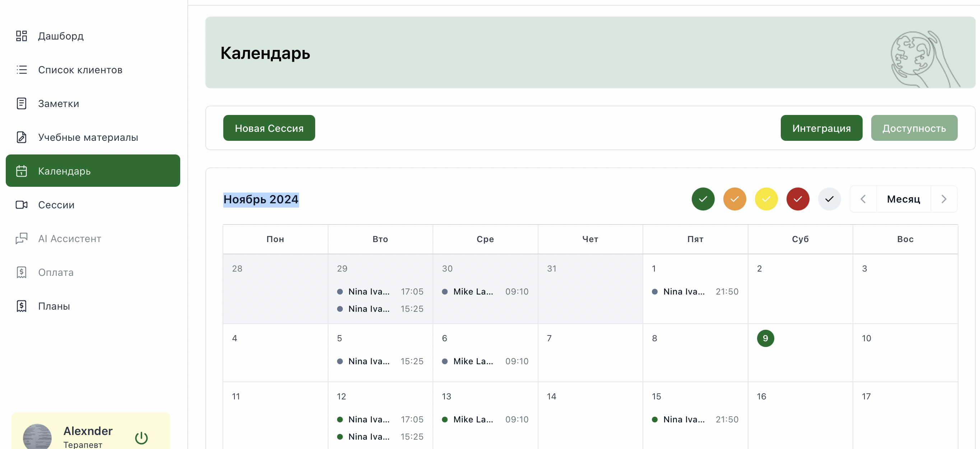Image resolution: width=980 pixels, height=449 pixels.
Task: Toggle the red status filter checkmark
Action: [797, 199]
